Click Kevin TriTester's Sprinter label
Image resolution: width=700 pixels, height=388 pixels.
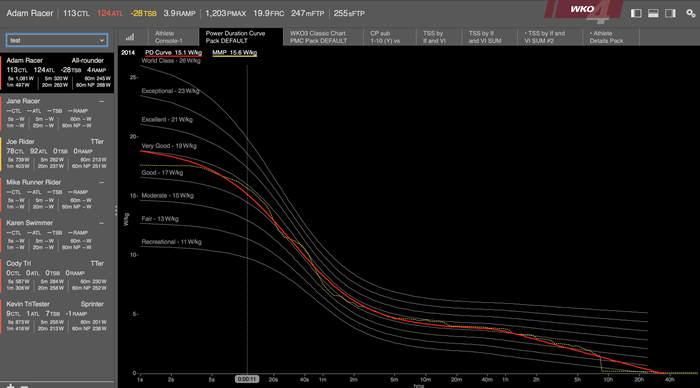click(92, 305)
